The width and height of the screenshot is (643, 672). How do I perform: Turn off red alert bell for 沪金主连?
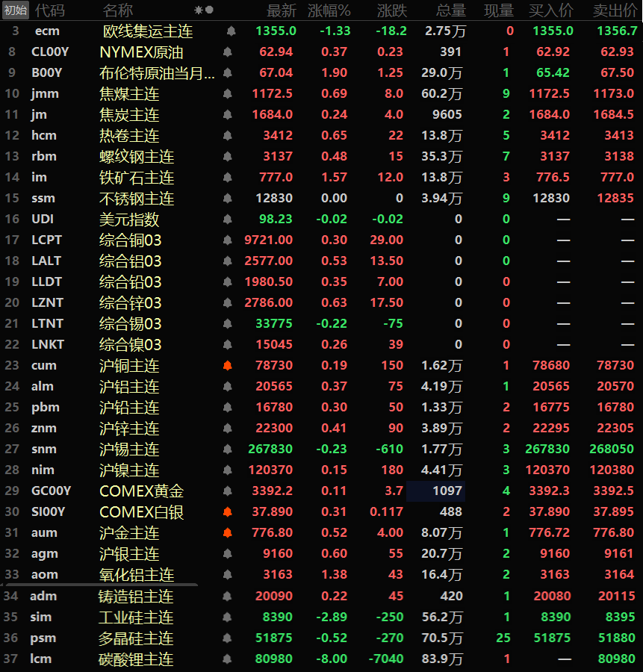click(227, 533)
